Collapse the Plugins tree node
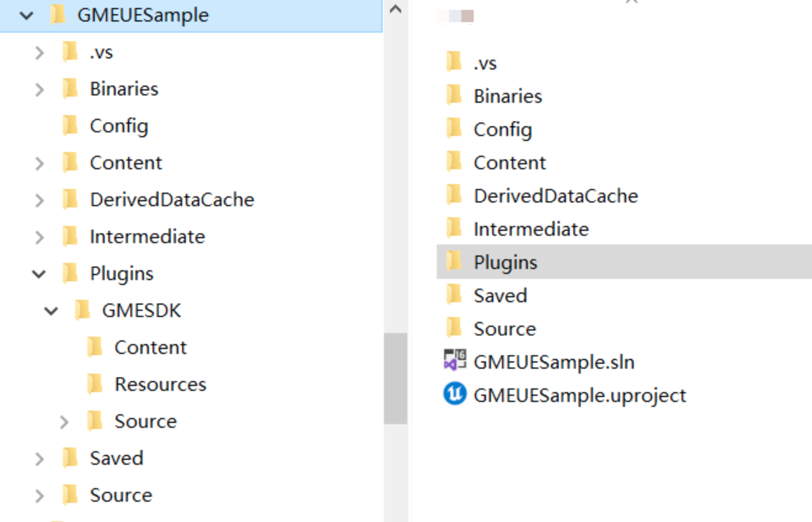The height and width of the screenshot is (522, 812). tap(39, 273)
